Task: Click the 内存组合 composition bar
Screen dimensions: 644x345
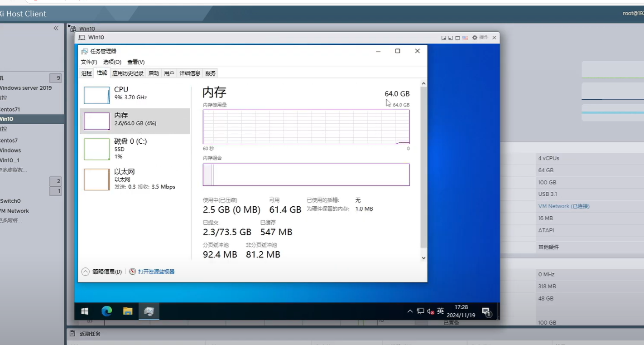Action: 306,175
